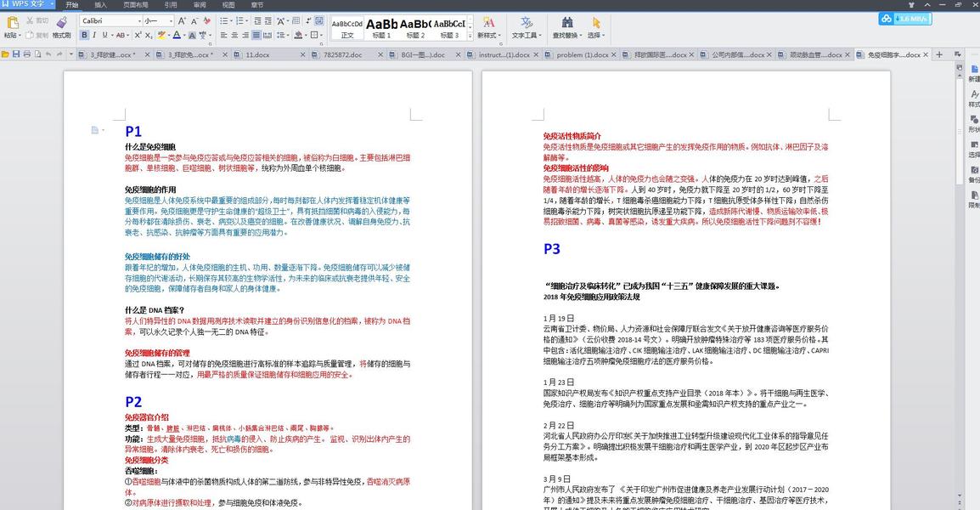Click the Save icon in quick access
Viewport: 980px width, 510px height.
click(15, 54)
